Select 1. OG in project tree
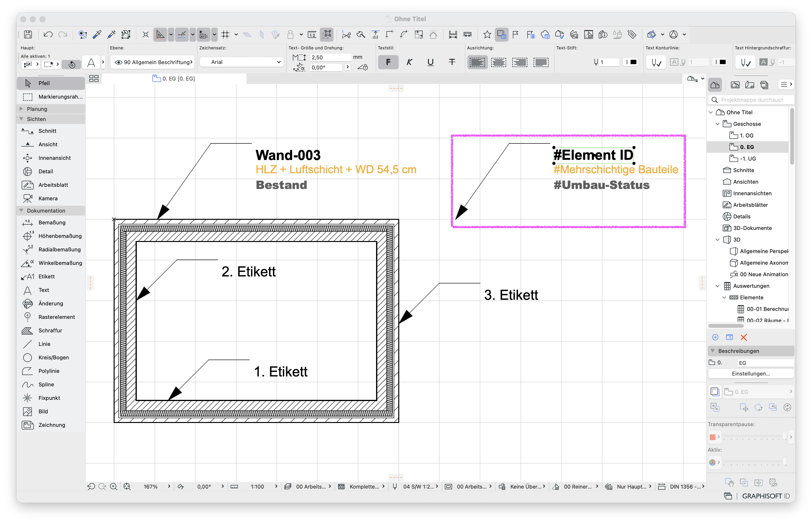 pyautogui.click(x=746, y=135)
